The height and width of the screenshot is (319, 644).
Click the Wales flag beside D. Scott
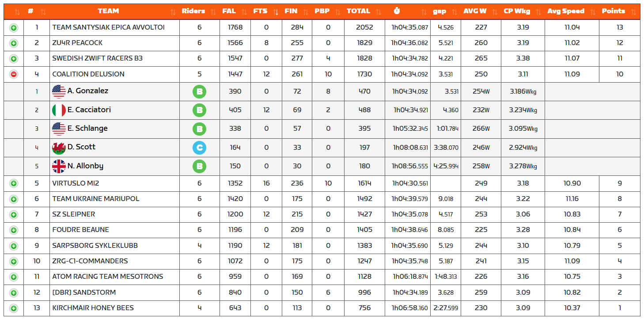pyautogui.click(x=59, y=148)
